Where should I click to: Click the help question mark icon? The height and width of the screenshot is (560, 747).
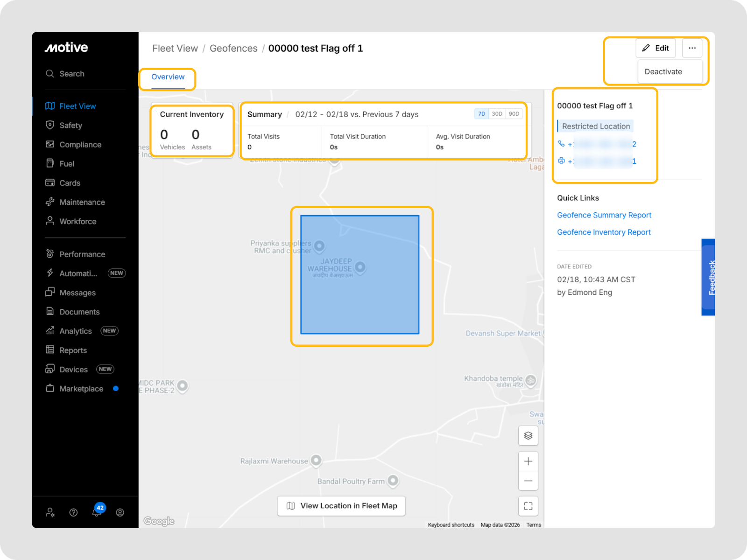tap(73, 512)
